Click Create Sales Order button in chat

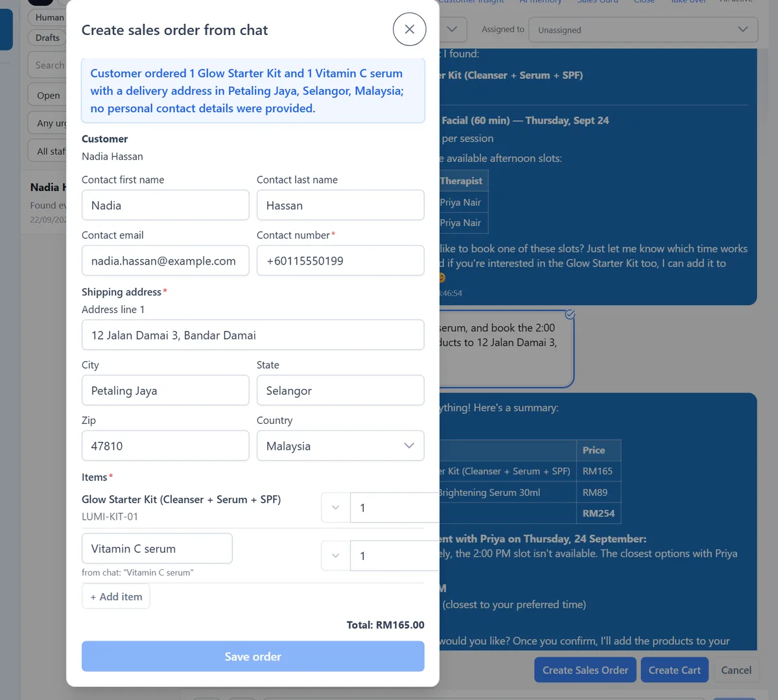pyautogui.click(x=585, y=670)
